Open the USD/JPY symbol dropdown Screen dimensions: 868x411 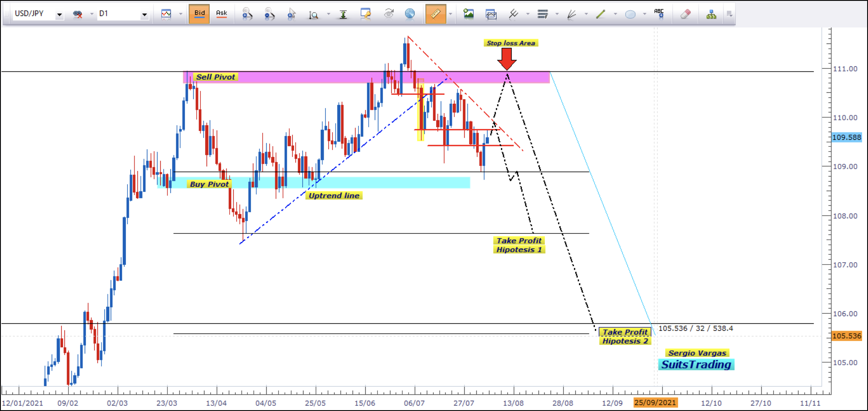click(60, 14)
